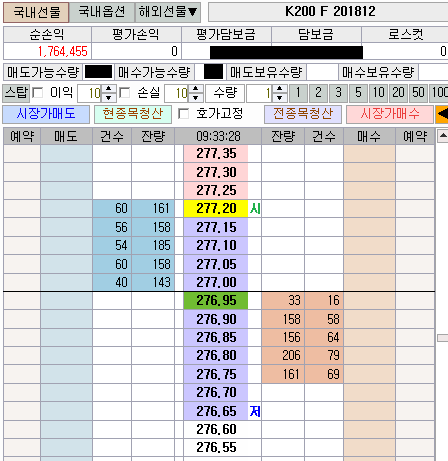Toggle the 호가고정 price lock checkbox
Viewport: 448px width, 461px height.
pyautogui.click(x=183, y=114)
